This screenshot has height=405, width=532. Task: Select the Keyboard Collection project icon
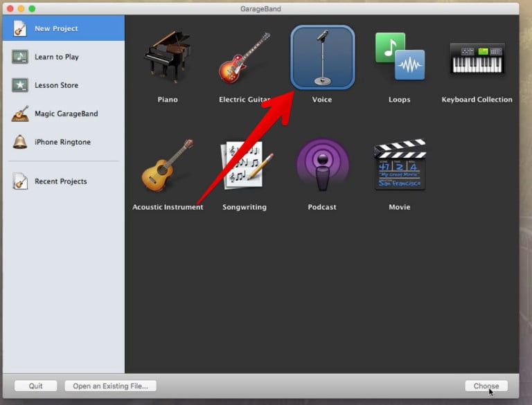477,58
